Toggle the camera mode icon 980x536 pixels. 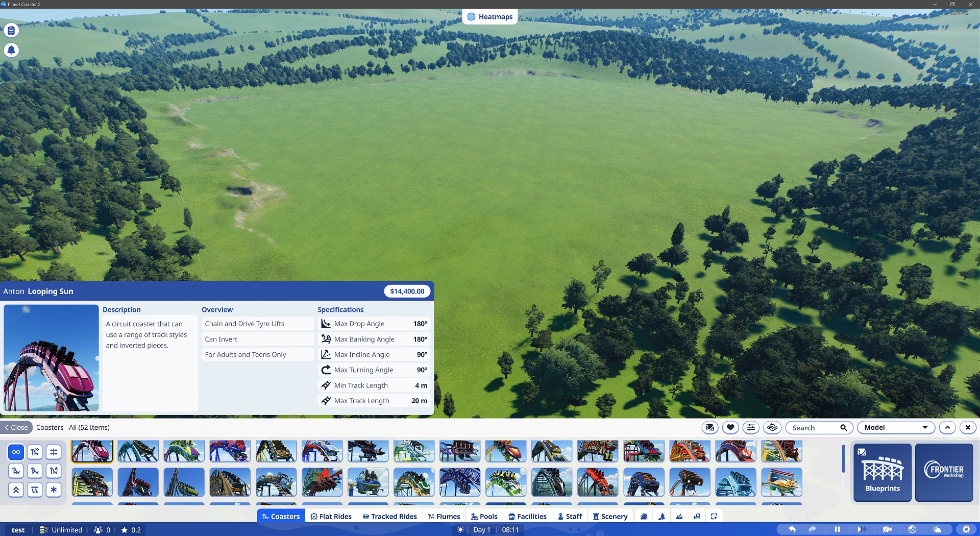[887, 529]
